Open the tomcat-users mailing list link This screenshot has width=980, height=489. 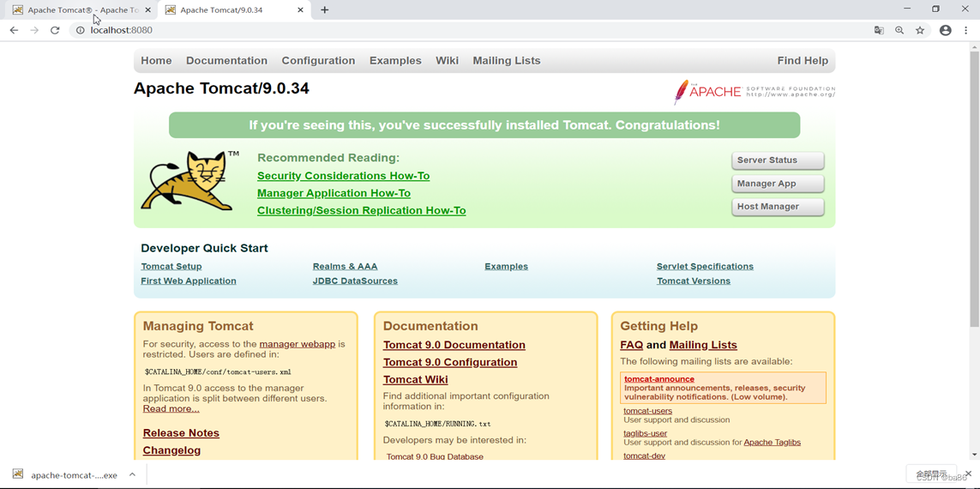[648, 411]
